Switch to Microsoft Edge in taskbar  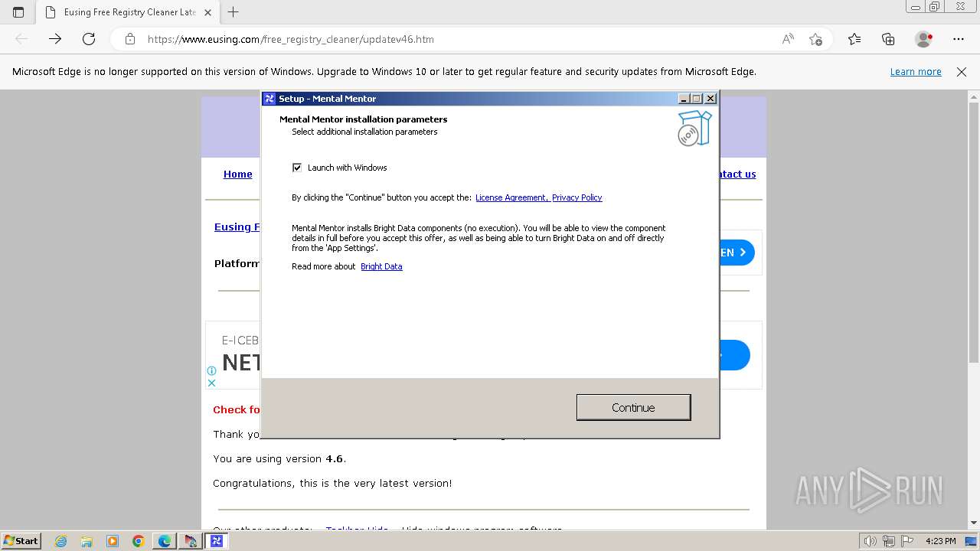(165, 541)
